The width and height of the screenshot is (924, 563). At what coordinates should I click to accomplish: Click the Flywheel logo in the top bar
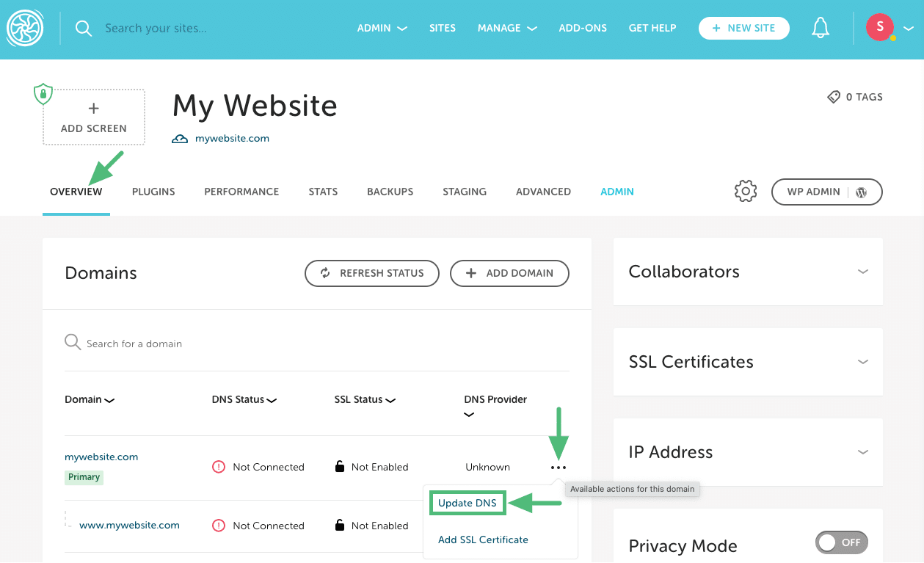[25, 27]
